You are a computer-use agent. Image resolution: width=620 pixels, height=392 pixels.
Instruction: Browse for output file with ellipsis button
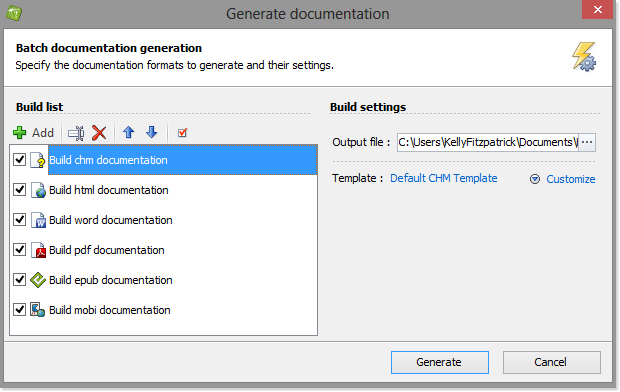click(x=587, y=142)
